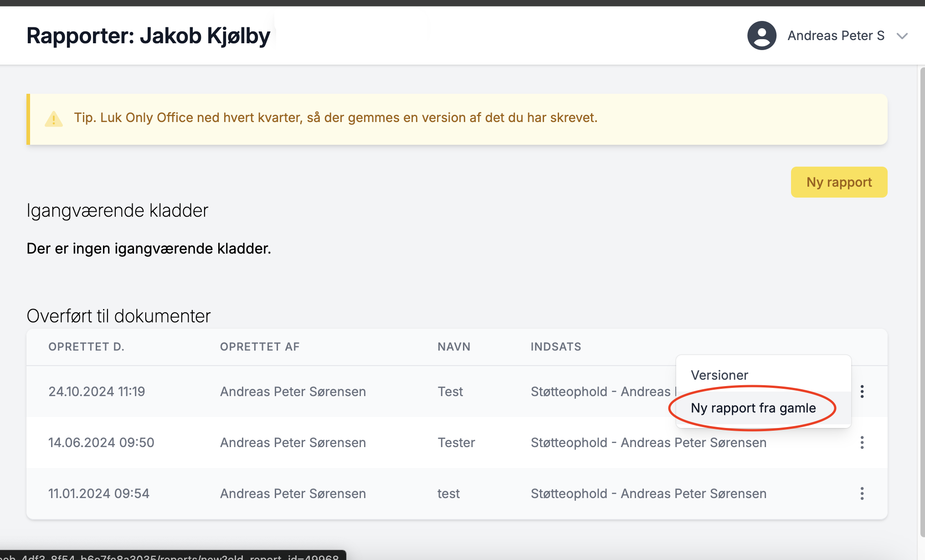Click the Oprettet D. column header
This screenshot has height=560, width=925.
coord(86,347)
